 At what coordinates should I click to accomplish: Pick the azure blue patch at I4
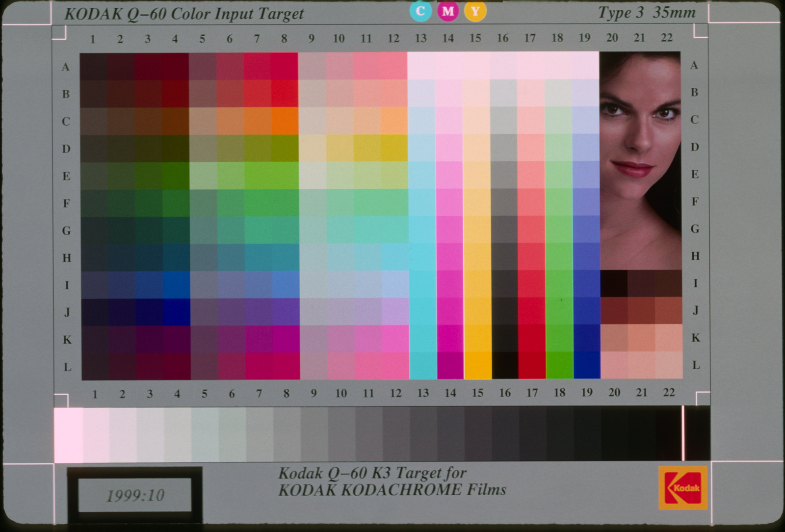176,285
